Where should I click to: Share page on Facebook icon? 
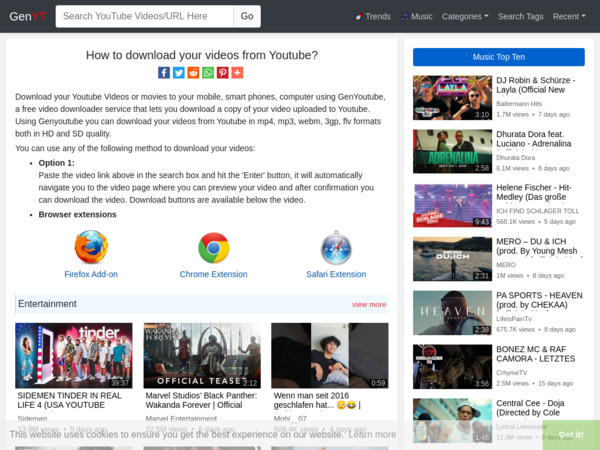(164, 73)
